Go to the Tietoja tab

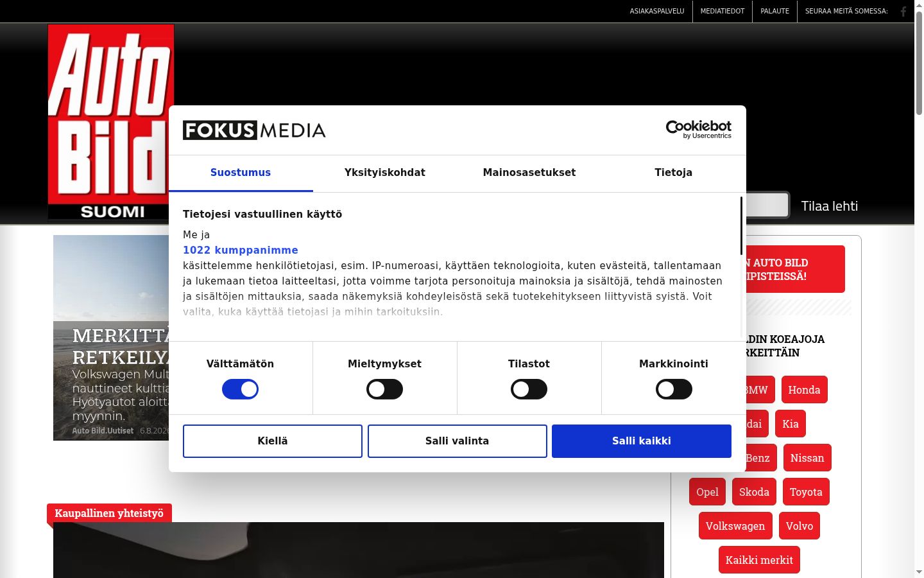(674, 173)
